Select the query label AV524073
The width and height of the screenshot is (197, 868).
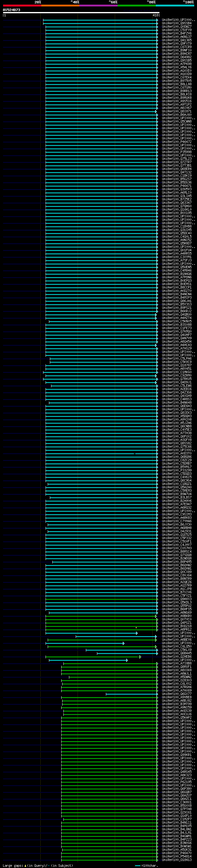pyautogui.click(x=11, y=10)
